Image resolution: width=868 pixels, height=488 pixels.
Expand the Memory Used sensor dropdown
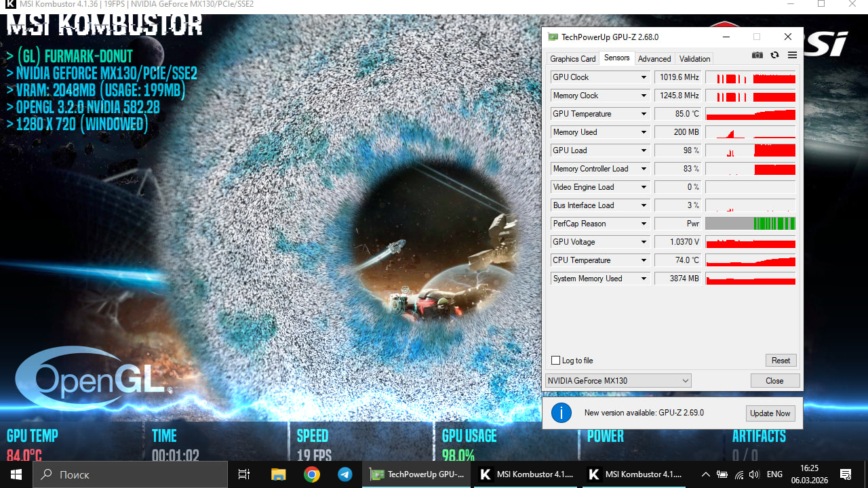point(644,132)
